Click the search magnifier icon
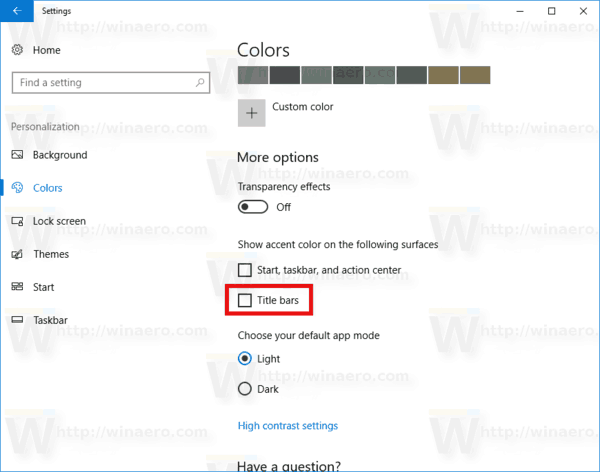The image size is (600, 472). (200, 82)
